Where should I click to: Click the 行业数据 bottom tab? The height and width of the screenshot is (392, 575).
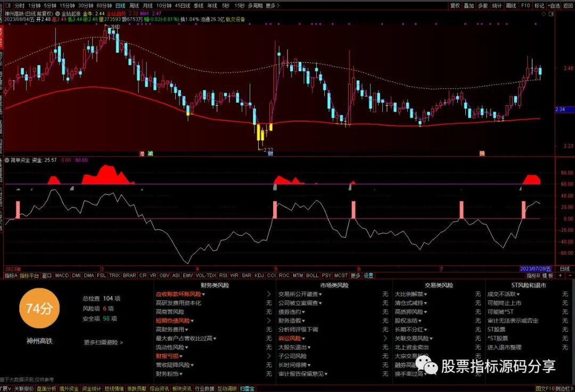[x=204, y=389]
